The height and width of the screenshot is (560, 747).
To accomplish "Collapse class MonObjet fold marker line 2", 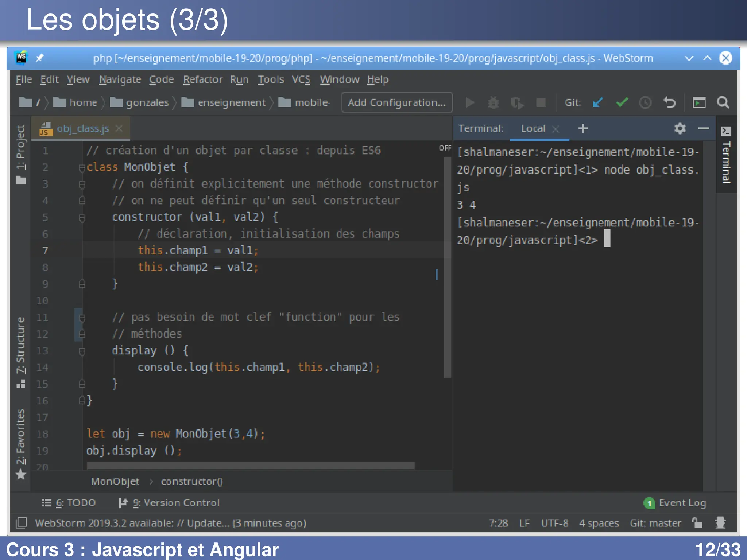I will coord(82,168).
